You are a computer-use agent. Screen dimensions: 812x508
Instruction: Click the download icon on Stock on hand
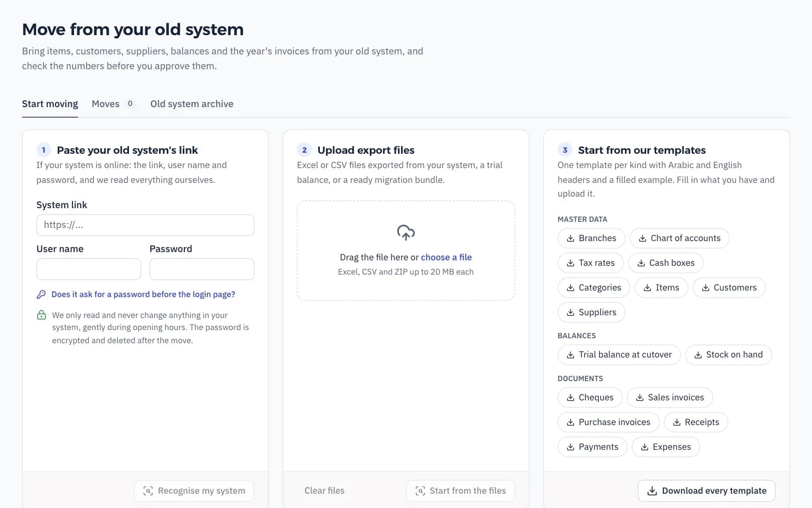[698, 355]
